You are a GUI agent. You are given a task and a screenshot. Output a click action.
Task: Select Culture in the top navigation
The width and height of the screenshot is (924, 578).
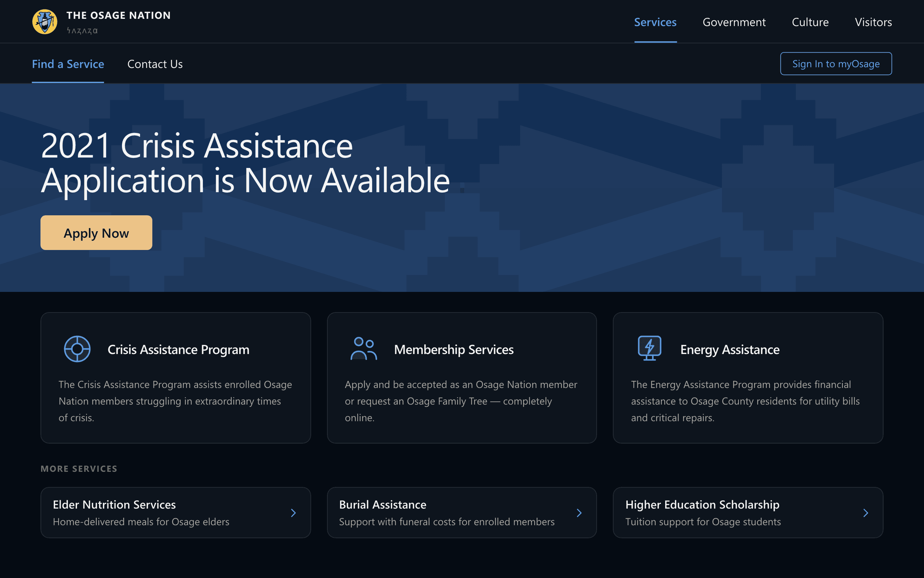810,22
